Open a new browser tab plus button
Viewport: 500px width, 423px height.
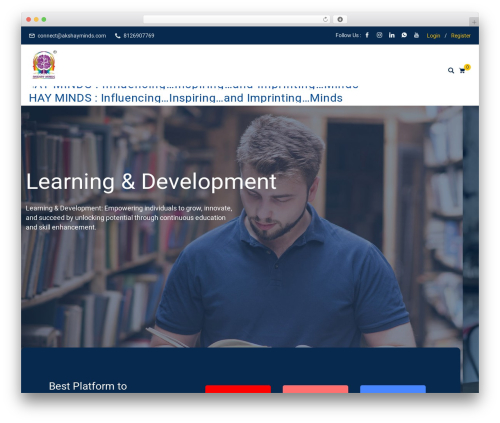click(x=474, y=22)
